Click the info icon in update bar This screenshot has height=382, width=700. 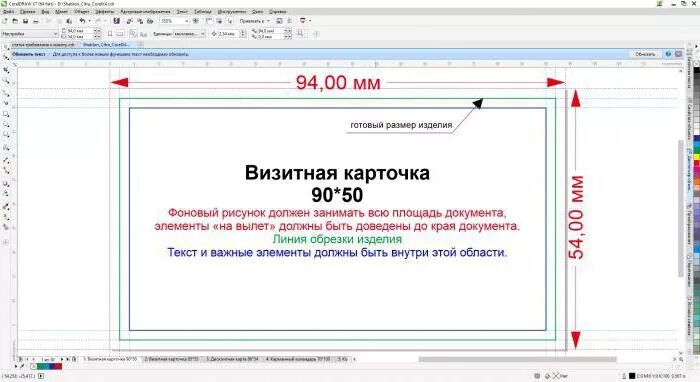point(668,54)
